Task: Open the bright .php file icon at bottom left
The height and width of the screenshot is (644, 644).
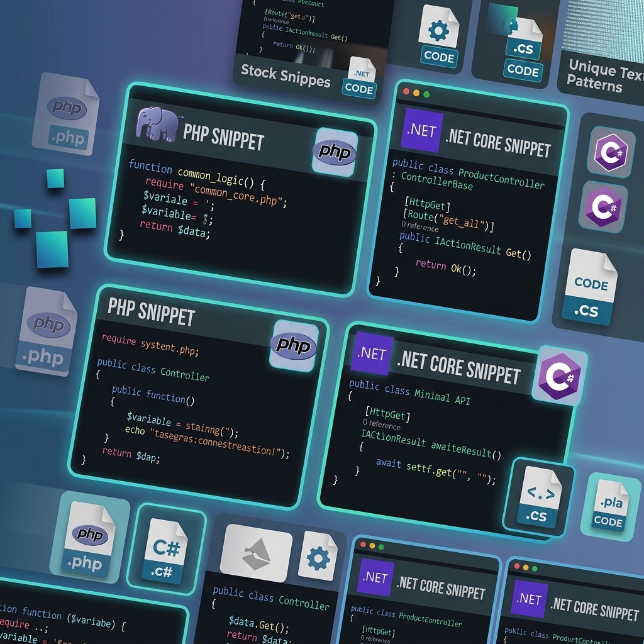Action: 87,539
